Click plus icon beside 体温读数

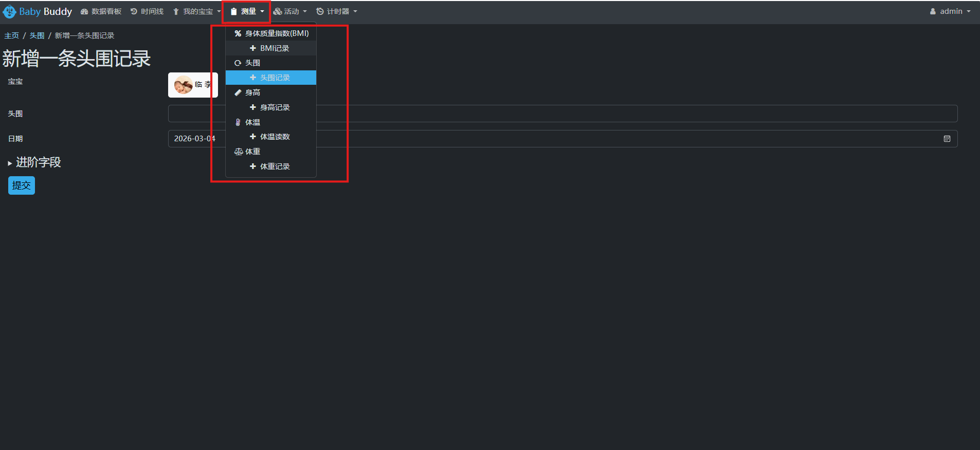tap(252, 137)
